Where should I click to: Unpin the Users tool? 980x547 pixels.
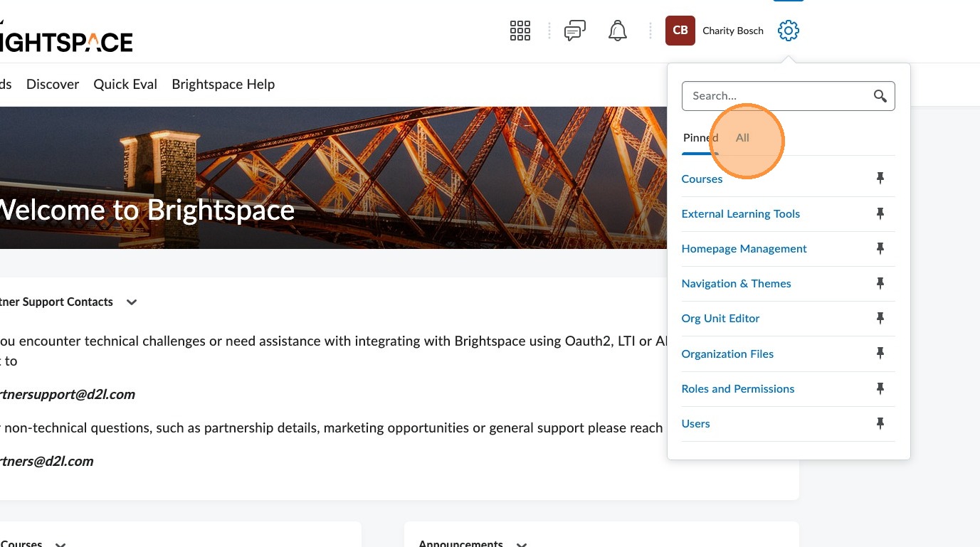pyautogui.click(x=880, y=424)
